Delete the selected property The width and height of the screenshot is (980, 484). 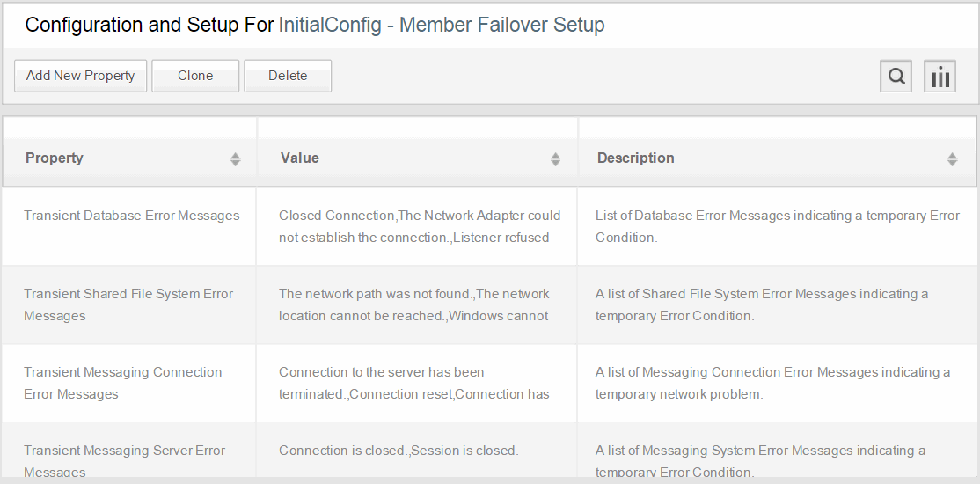click(288, 76)
